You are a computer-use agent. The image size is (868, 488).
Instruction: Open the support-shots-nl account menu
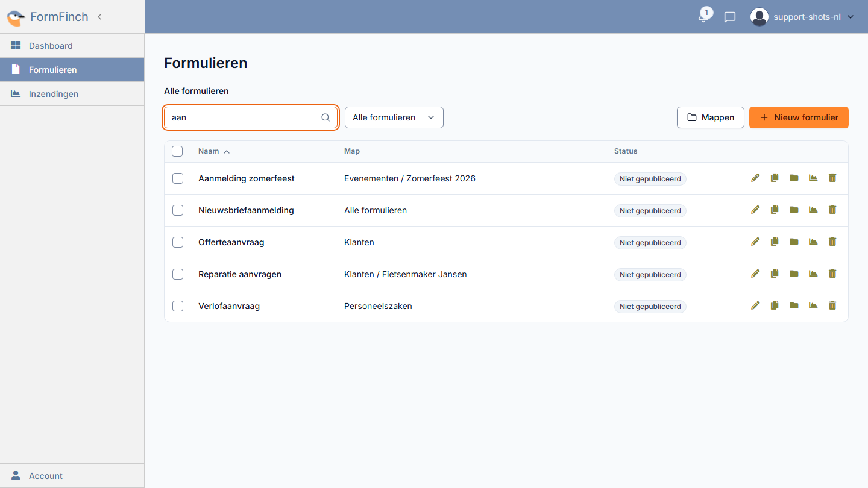tap(802, 17)
